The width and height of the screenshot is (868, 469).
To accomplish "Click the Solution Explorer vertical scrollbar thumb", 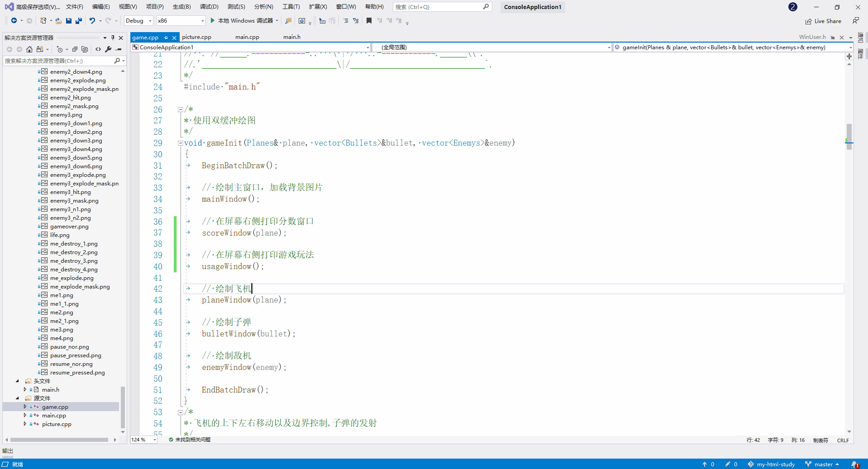I will 123,407.
